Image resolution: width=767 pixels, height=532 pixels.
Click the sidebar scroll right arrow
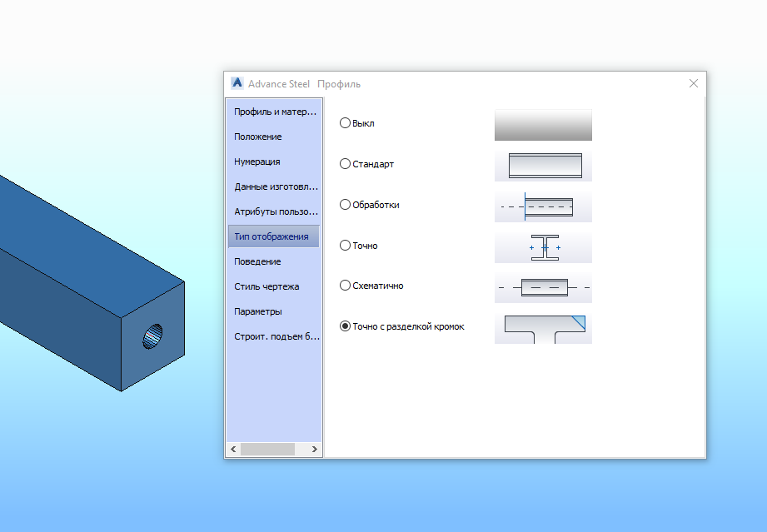pyautogui.click(x=315, y=449)
